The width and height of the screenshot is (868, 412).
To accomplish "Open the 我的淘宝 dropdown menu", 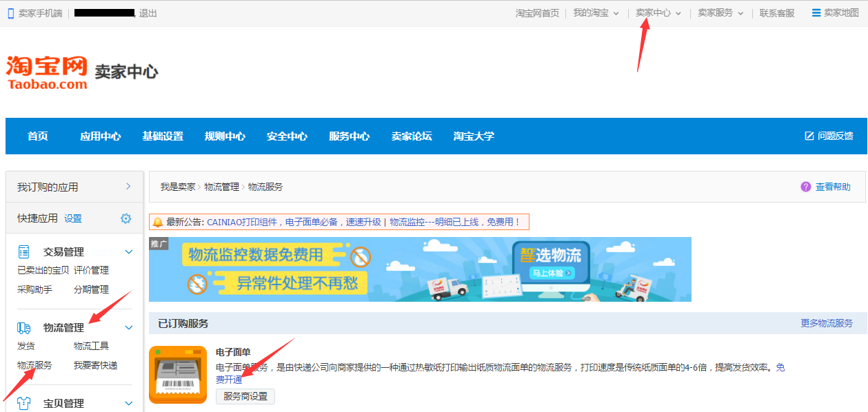I will tap(596, 13).
